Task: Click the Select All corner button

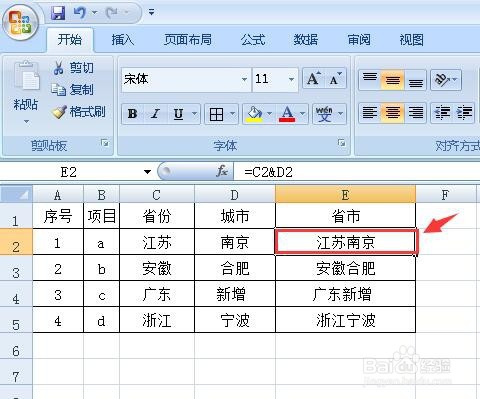Action: click(16, 194)
